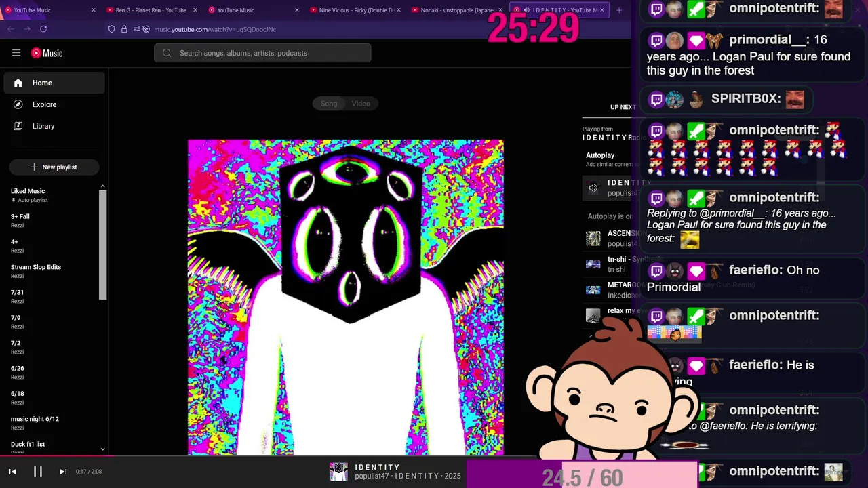Open Explore in sidebar
Screen dimensions: 868x488
click(54, 104)
